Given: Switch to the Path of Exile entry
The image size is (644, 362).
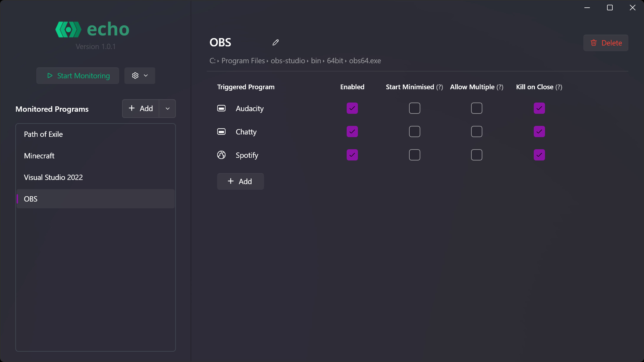Looking at the screenshot, I should point(43,134).
